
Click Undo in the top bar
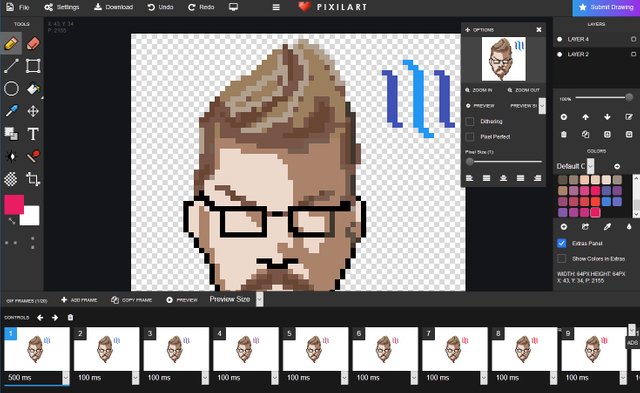click(160, 7)
